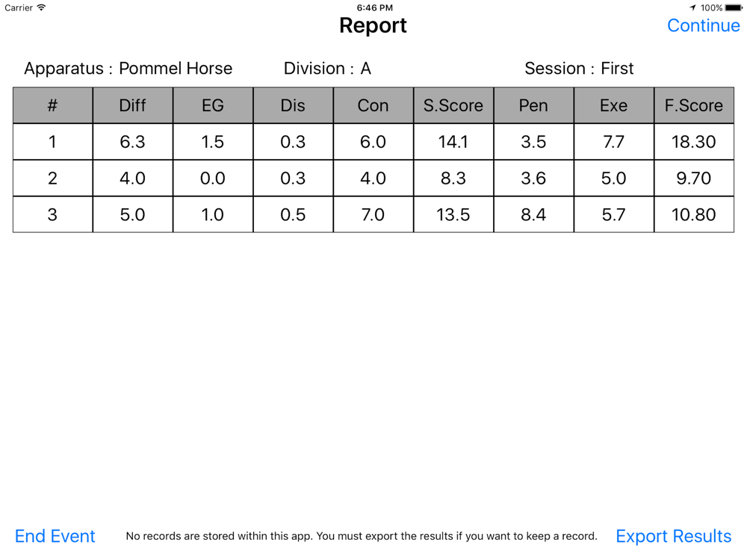Select the F.Score column header

click(x=694, y=105)
